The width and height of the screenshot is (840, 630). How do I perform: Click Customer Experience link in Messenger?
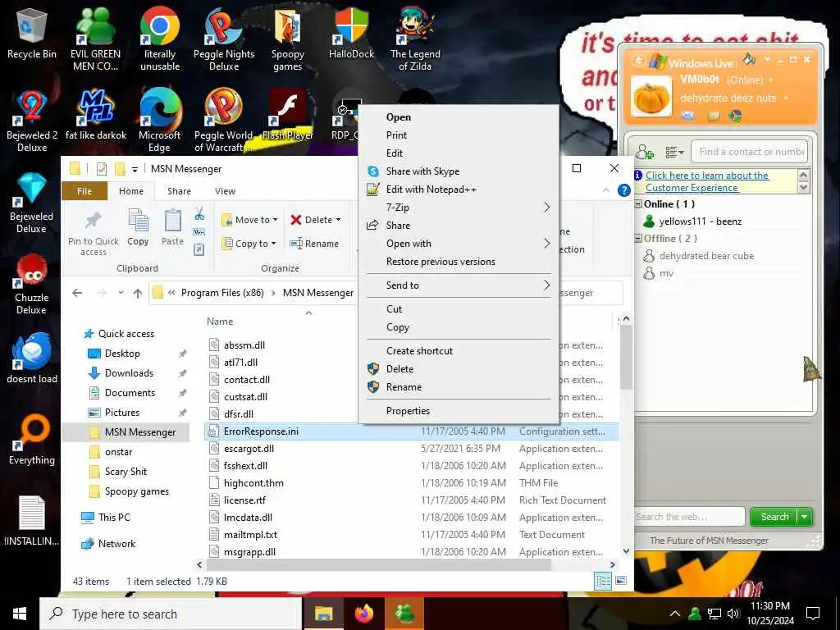(707, 181)
